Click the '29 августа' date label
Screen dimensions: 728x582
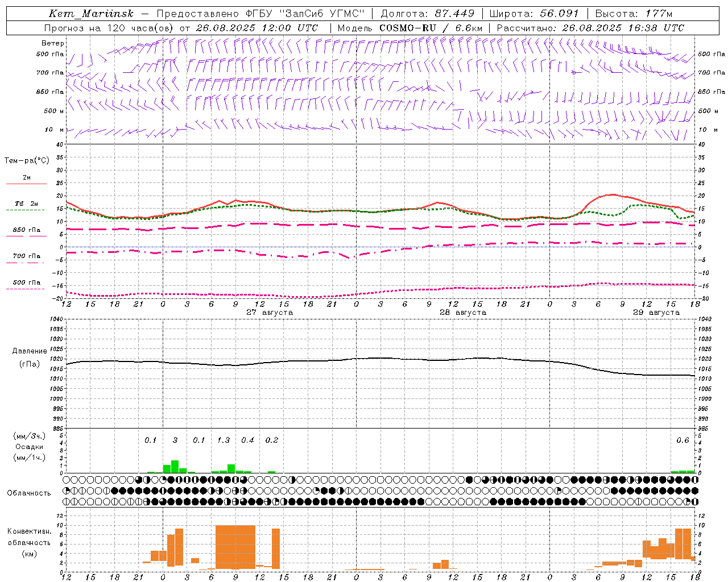point(656,313)
